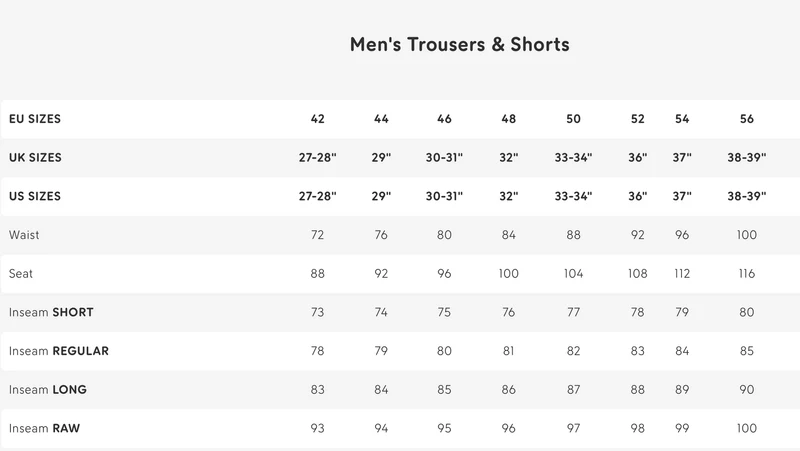This screenshot has width=800, height=451.
Task: Select waist value 88 for size 50
Action: pos(573,235)
